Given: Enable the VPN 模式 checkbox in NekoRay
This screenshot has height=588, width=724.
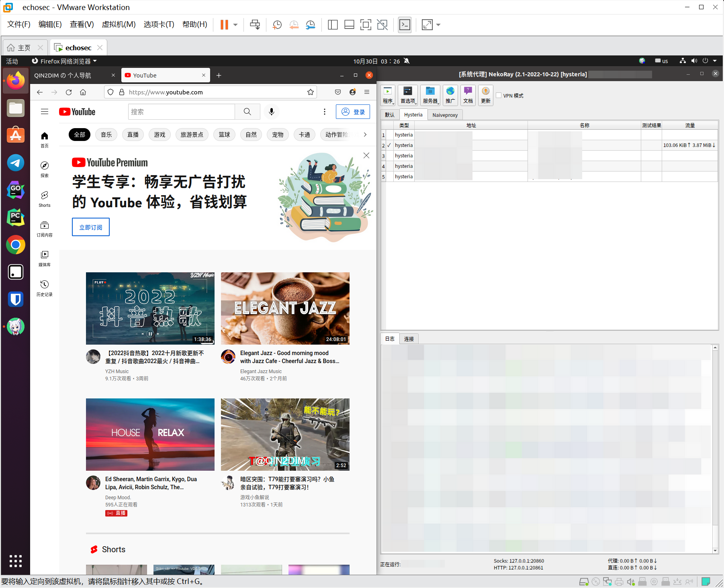Looking at the screenshot, I should tap(499, 95).
